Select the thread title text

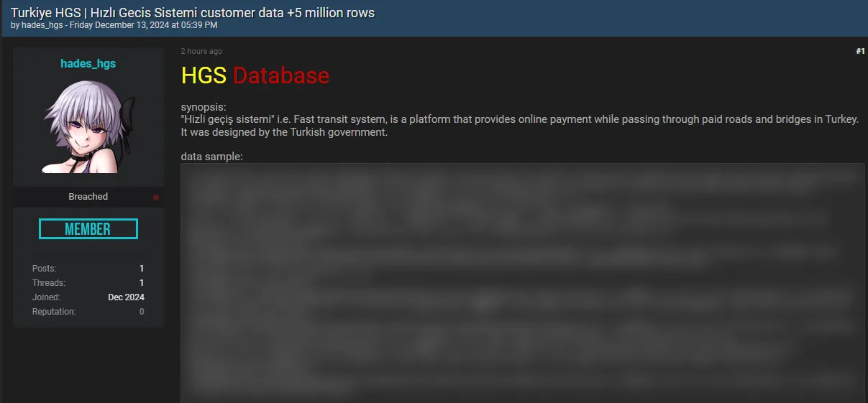click(193, 12)
